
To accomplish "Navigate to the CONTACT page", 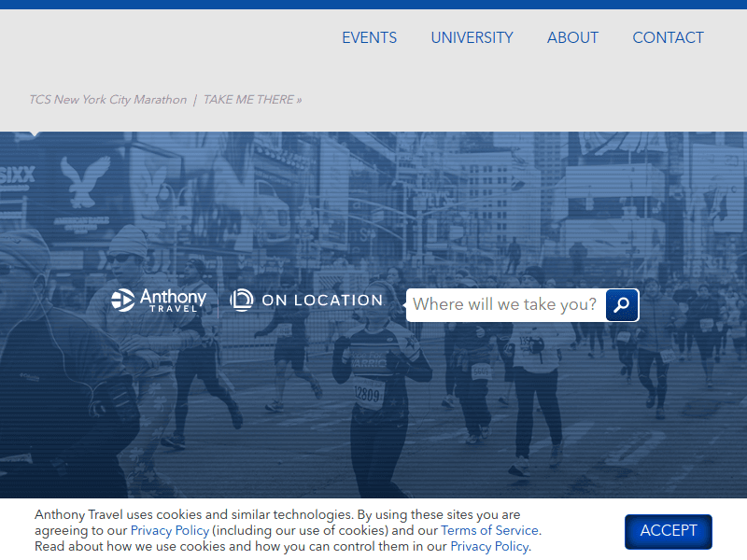I will (x=668, y=38).
